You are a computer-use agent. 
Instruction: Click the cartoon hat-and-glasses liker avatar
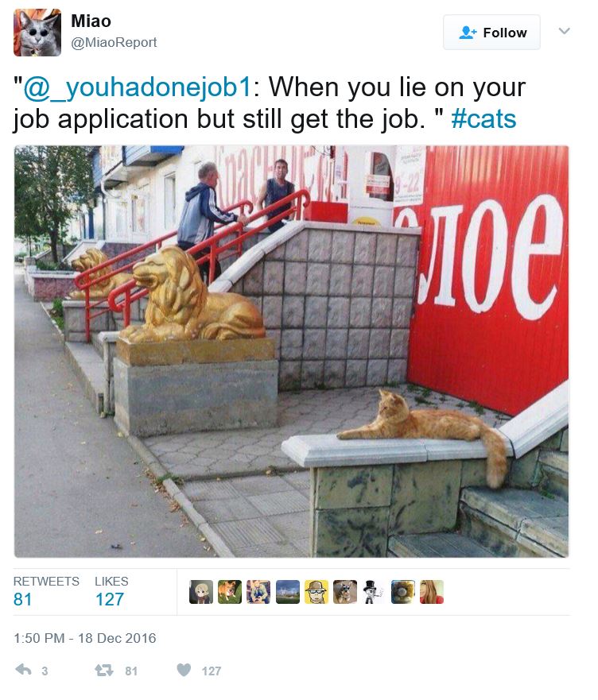click(x=316, y=592)
